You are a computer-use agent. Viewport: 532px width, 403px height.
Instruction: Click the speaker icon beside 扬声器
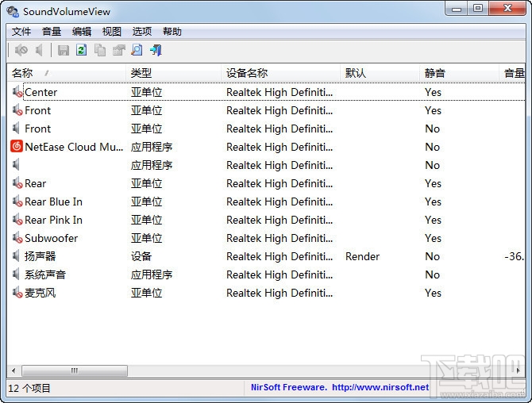[x=16, y=256]
